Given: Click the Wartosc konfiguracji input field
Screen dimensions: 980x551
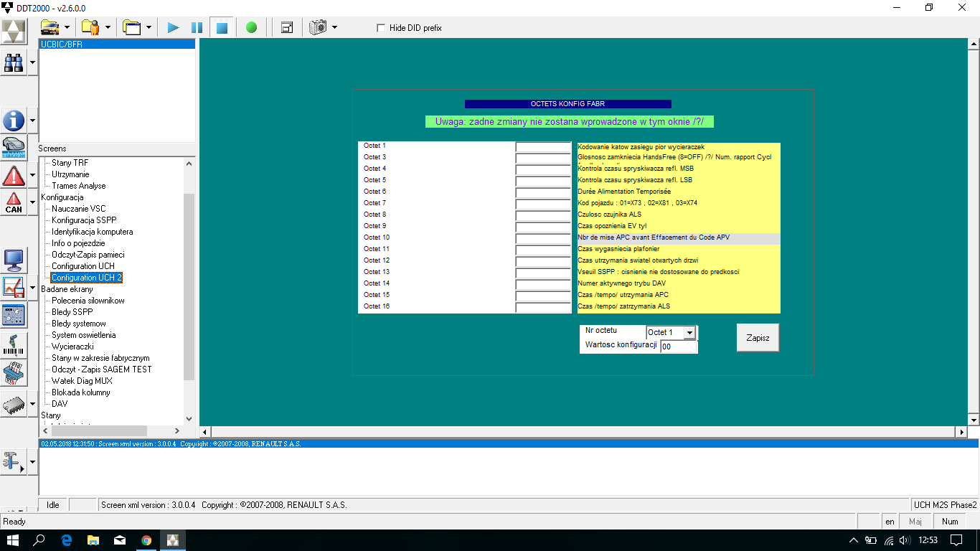Looking at the screenshot, I should (679, 347).
